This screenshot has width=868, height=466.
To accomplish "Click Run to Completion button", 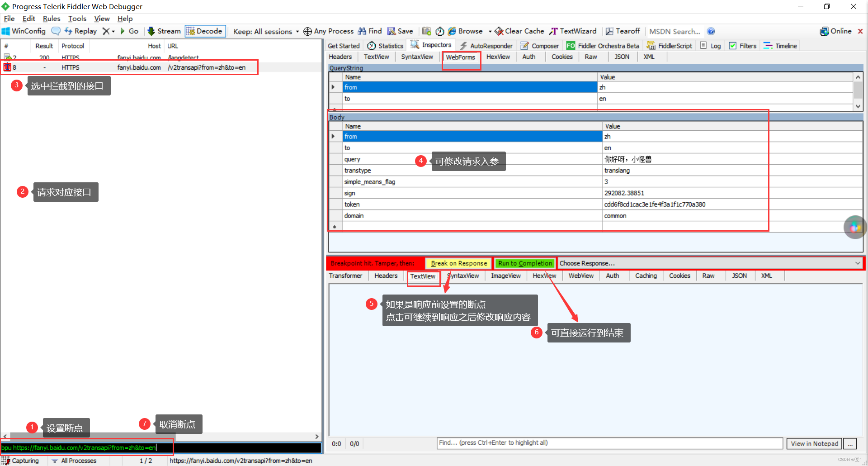I will tap(525, 263).
